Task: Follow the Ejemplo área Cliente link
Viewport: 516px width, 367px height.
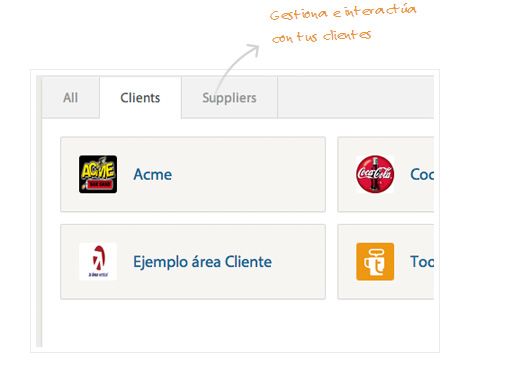Action: (x=202, y=262)
